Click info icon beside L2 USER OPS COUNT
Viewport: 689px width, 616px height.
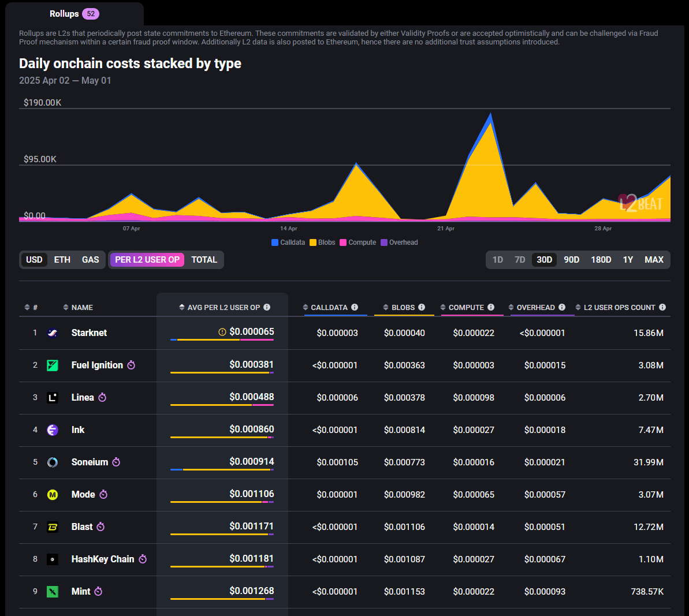[x=662, y=307]
